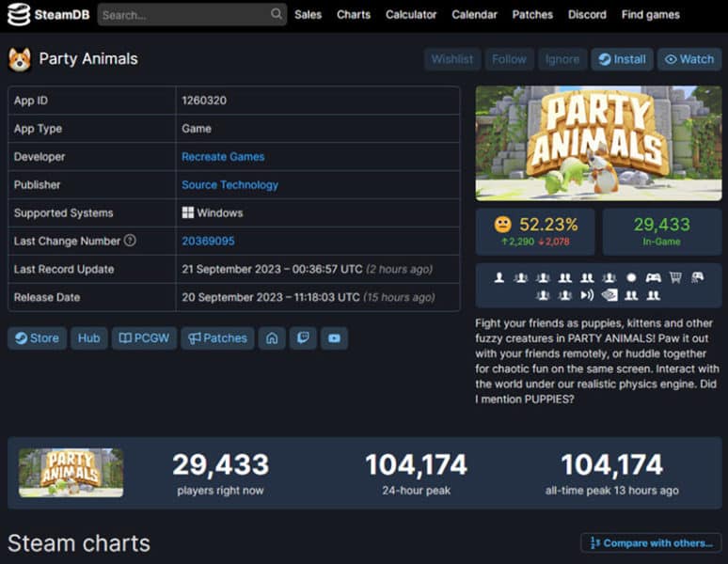This screenshot has height=564, width=728.
Task: Click the 104,174 all-time peak figure
Action: point(612,464)
